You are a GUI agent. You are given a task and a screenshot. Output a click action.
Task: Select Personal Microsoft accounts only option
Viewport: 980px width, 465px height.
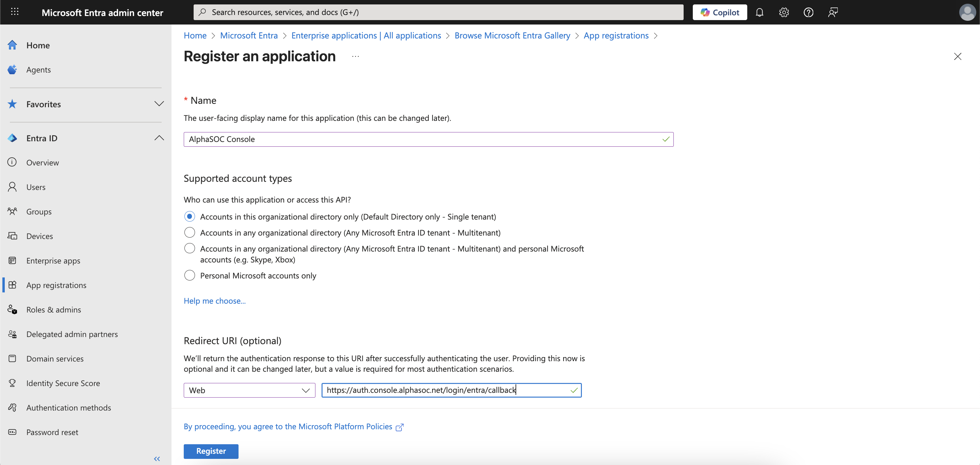tap(190, 275)
